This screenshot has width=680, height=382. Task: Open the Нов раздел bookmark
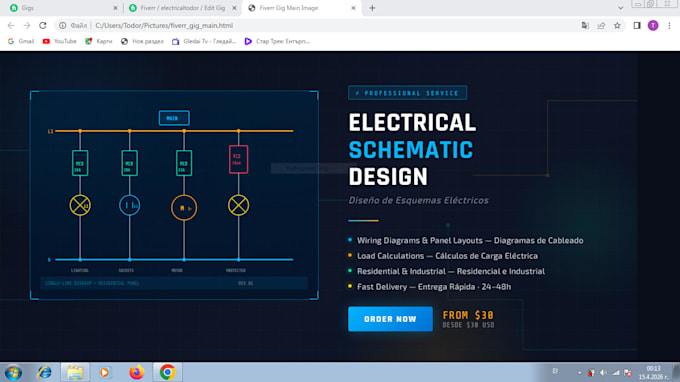[x=142, y=41]
